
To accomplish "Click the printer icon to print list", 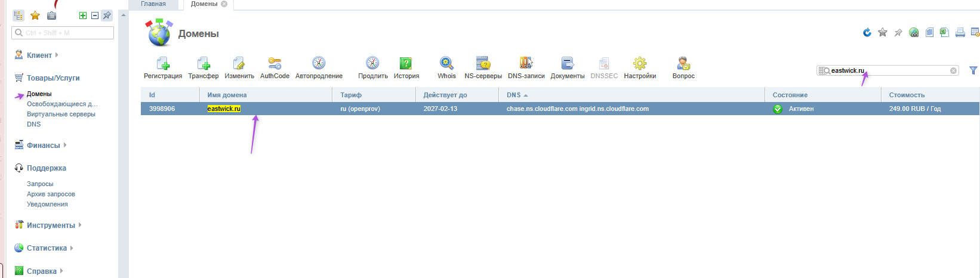I will 960,33.
